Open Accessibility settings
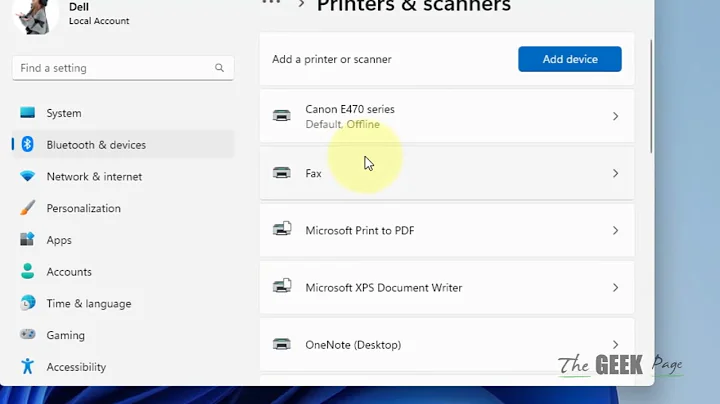This screenshot has width=720, height=404. point(123,367)
